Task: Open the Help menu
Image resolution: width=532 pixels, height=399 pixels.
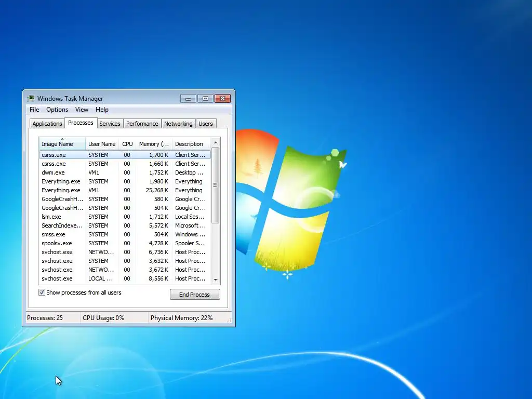Action: pos(102,110)
